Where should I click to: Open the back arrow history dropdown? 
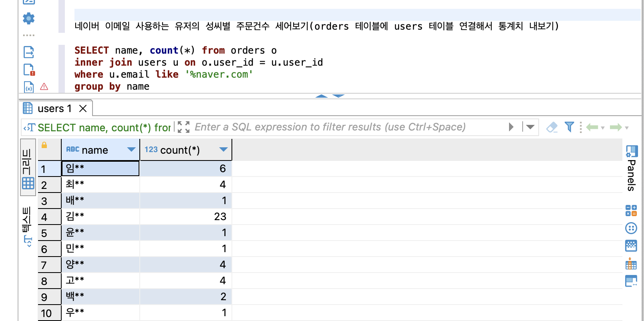click(603, 128)
